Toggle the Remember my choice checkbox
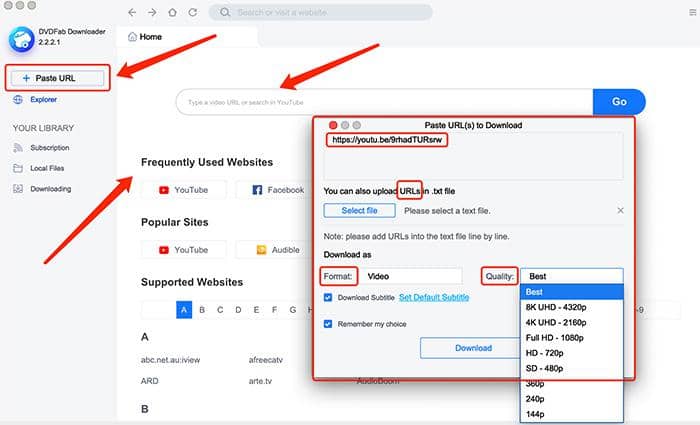The image size is (700, 425). pyautogui.click(x=328, y=324)
